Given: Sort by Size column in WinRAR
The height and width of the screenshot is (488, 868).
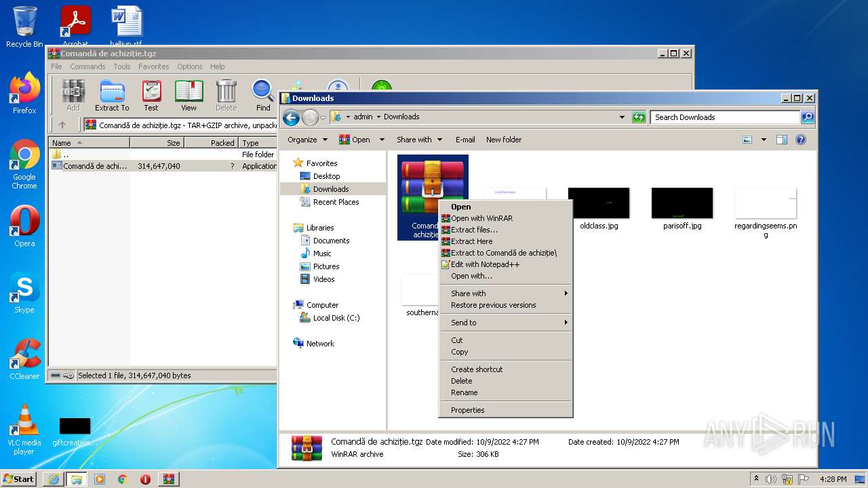Looking at the screenshot, I should tap(157, 143).
